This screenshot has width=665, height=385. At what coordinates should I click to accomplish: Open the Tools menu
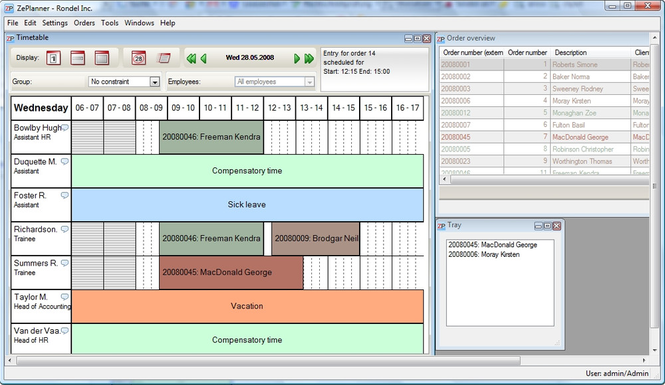[109, 23]
